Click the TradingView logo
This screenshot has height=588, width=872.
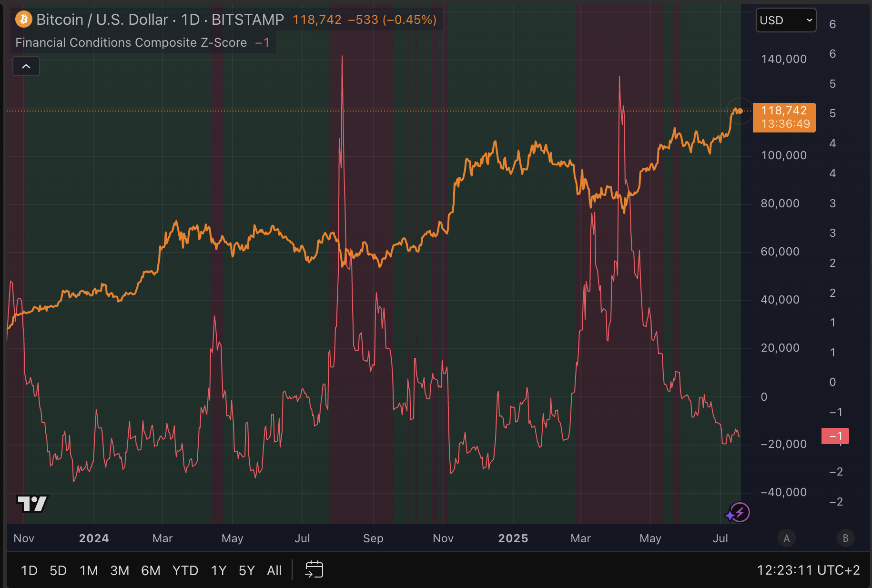coord(32,503)
